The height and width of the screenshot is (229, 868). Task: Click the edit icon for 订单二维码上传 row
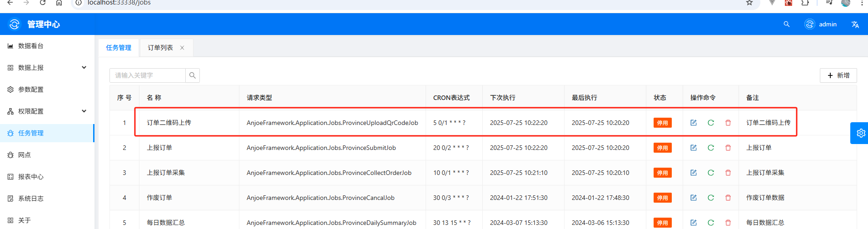693,123
